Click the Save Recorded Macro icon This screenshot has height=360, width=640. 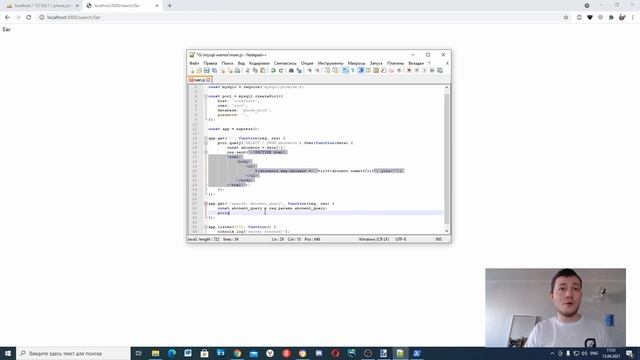pos(440,70)
